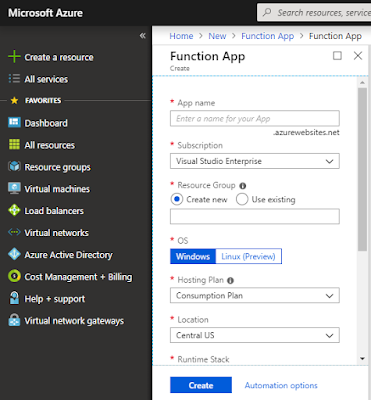The image size is (371, 400).
Task: Open All resources grid icon
Action: point(14,145)
